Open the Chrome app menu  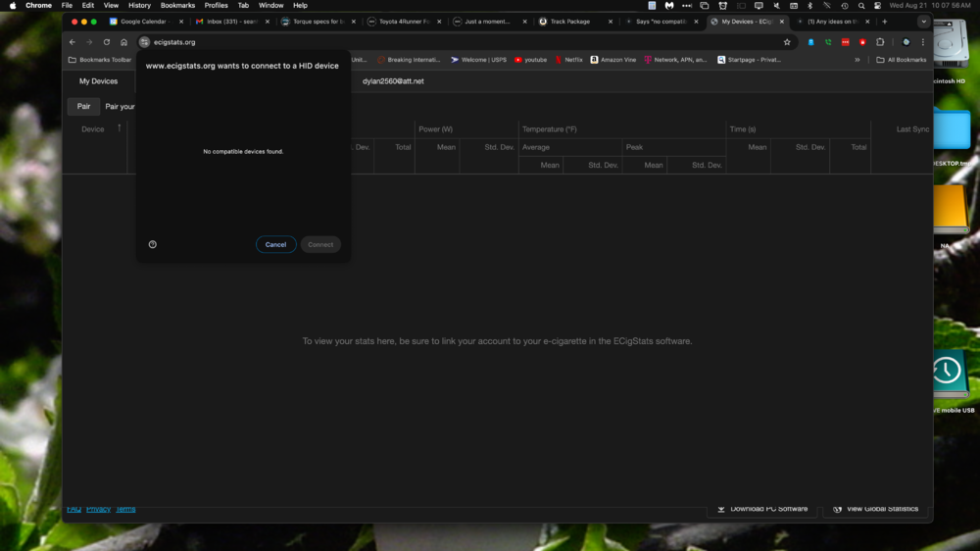39,6
